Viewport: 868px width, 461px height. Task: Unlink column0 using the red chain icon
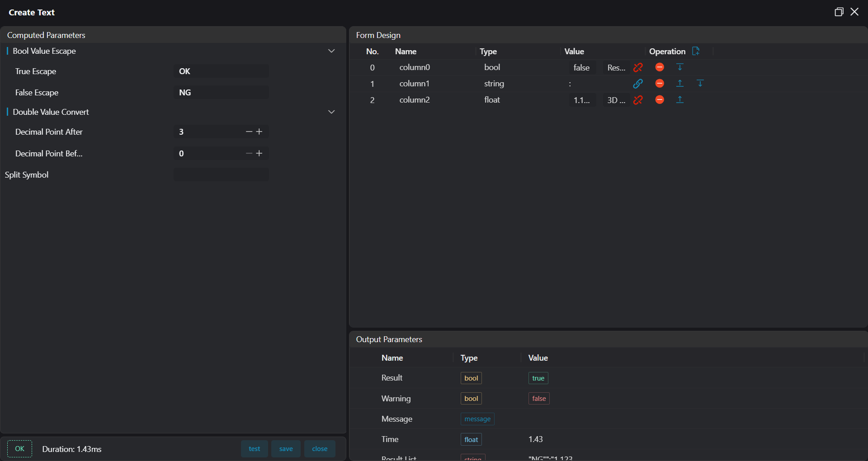pyautogui.click(x=638, y=67)
